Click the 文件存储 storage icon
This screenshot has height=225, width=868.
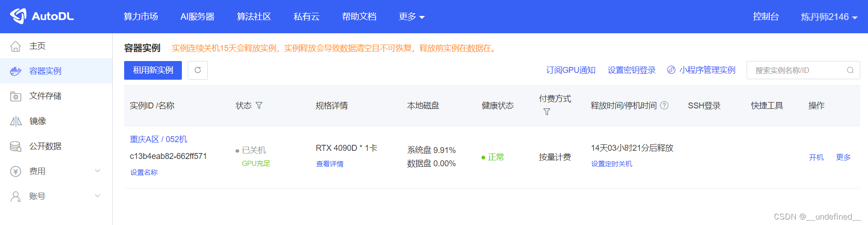tap(15, 96)
